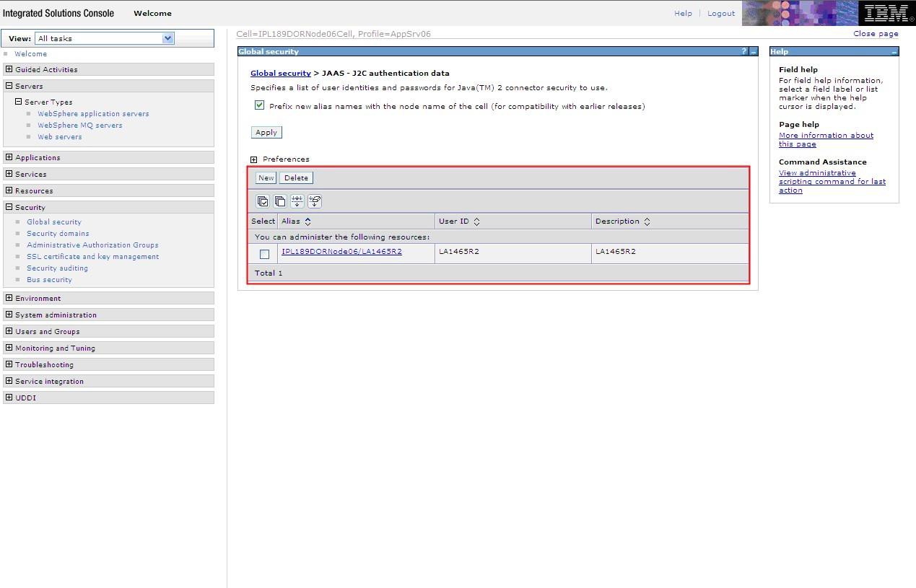The width and height of the screenshot is (916, 588).
Task: Expand System administration section
Action: [9, 315]
